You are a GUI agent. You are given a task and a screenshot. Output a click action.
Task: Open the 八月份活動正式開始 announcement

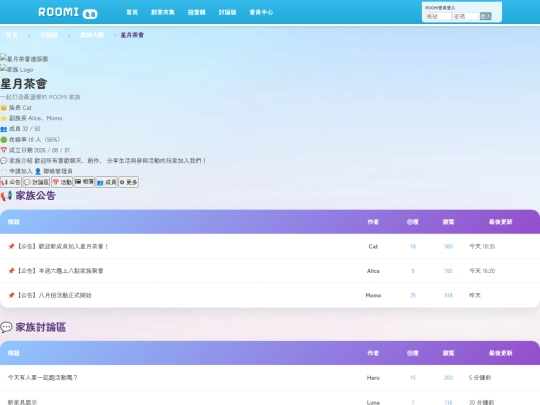(x=54, y=295)
